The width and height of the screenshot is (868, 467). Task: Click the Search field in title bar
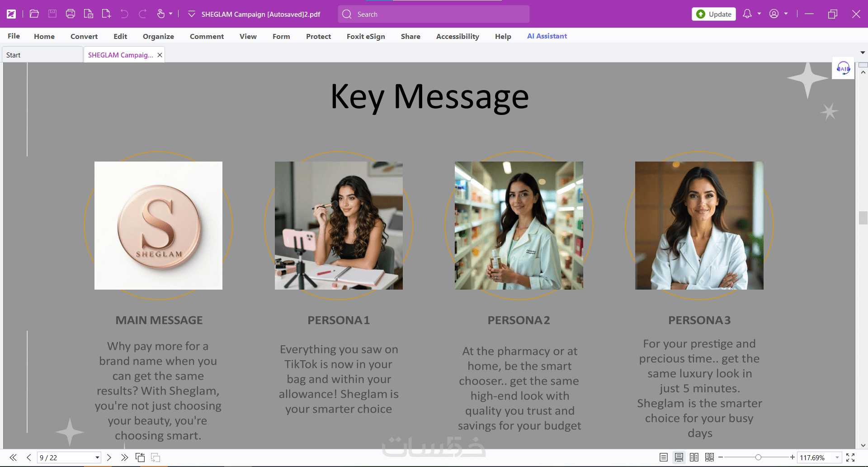[x=434, y=14]
